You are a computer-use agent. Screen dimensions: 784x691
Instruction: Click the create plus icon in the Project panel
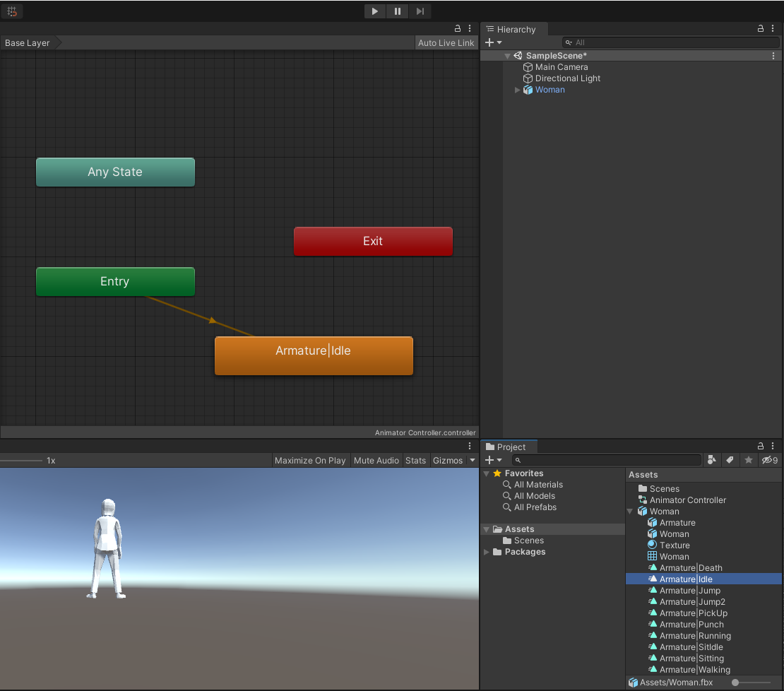coord(490,460)
